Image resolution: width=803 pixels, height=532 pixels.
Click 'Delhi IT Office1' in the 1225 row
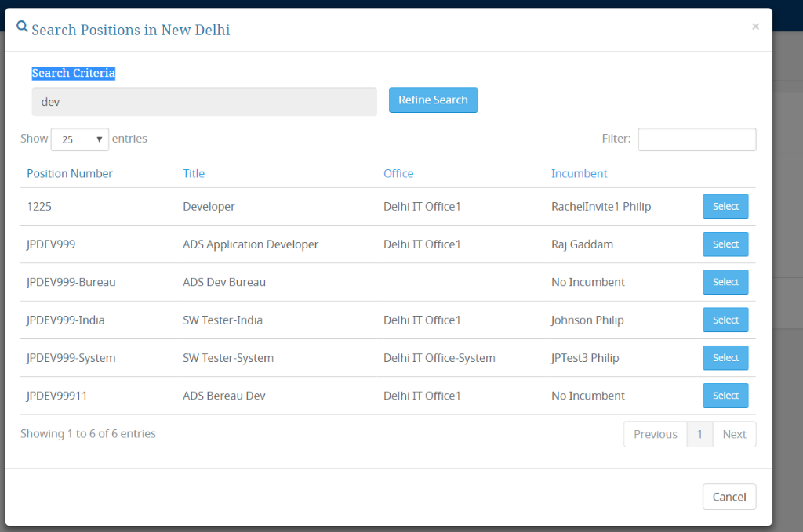click(422, 207)
